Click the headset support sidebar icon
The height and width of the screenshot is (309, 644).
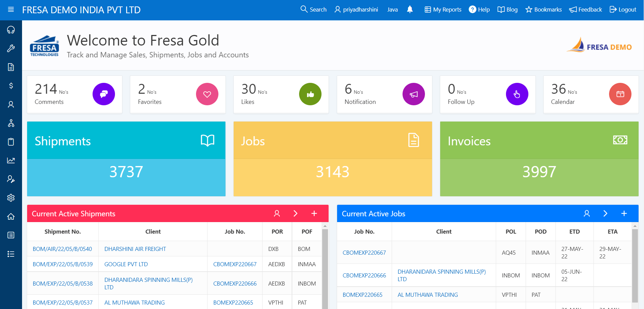pos(11,30)
